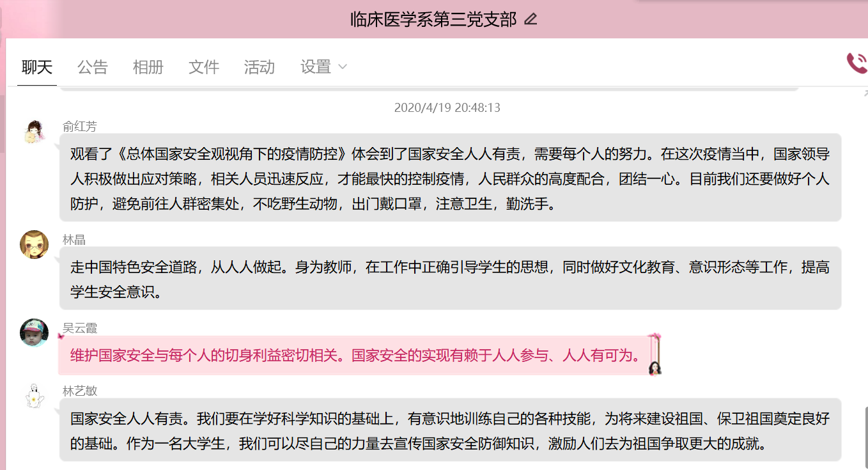The image size is (868, 470).
Task: Click 林艺敏's white figure avatar
Action: pos(35,396)
